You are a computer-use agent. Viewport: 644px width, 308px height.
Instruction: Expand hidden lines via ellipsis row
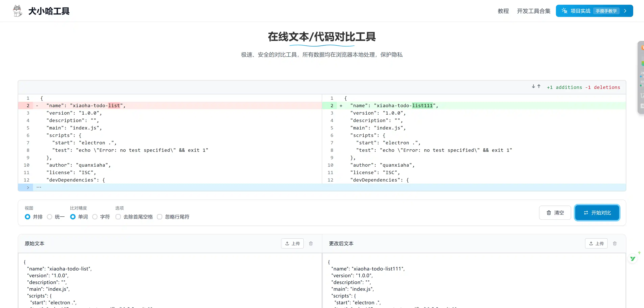pyautogui.click(x=39, y=187)
